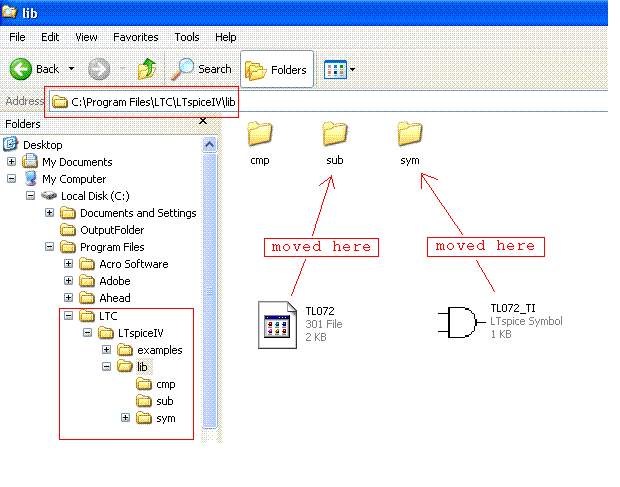Select the TL072 301 file icon
Image resolution: width=620 pixels, height=487 pixels.
point(277,325)
